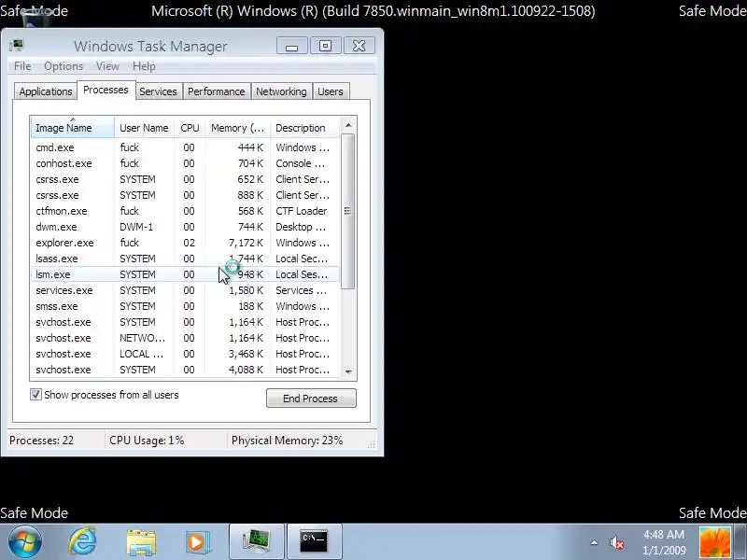Switch to the Services tab
This screenshot has height=560, width=747.
158,91
